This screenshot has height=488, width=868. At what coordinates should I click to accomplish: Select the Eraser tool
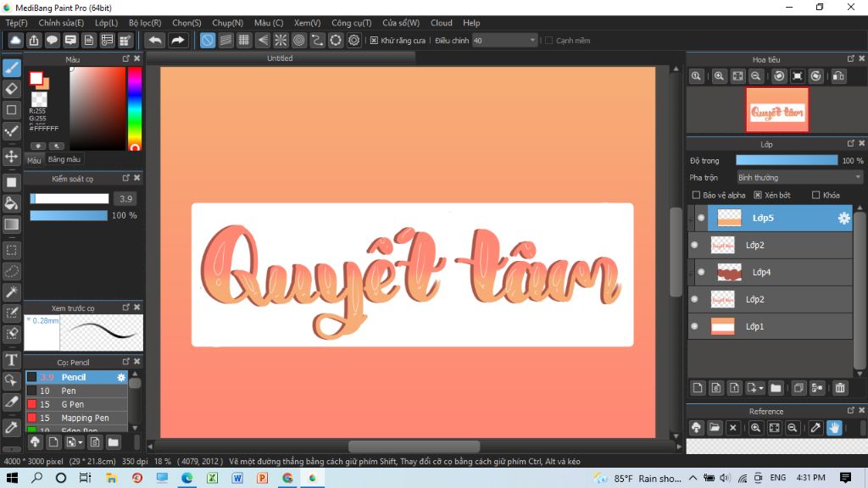pos(12,88)
